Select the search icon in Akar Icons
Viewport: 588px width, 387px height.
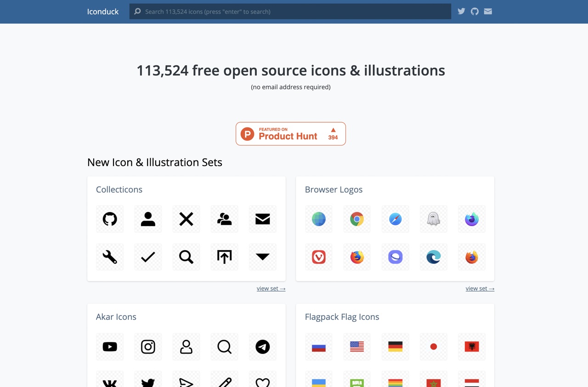click(x=224, y=347)
